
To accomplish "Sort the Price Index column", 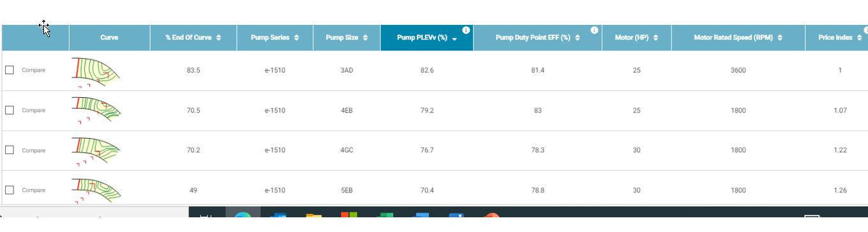I will [x=860, y=38].
